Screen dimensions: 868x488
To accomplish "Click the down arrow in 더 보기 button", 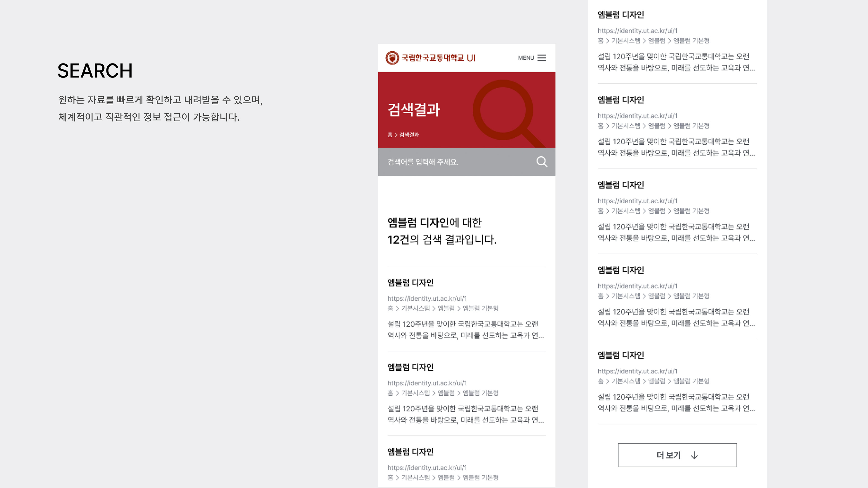I will click(694, 455).
